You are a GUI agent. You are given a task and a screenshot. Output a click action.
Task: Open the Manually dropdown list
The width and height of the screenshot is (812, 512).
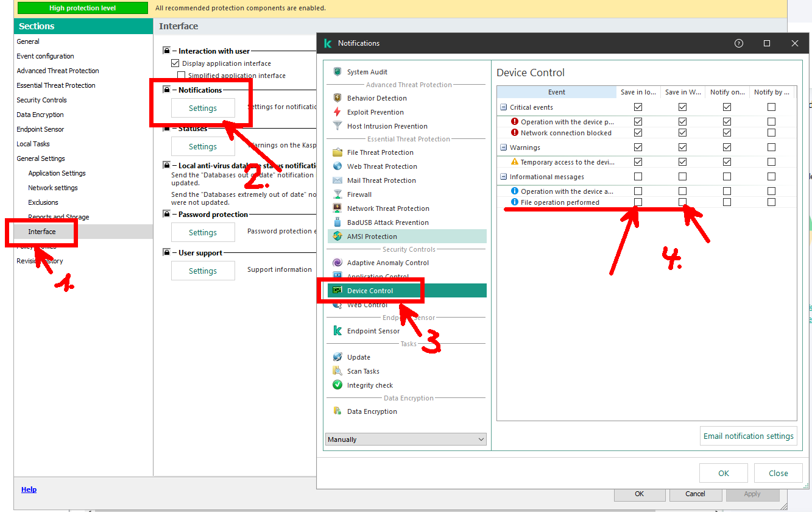pos(406,439)
